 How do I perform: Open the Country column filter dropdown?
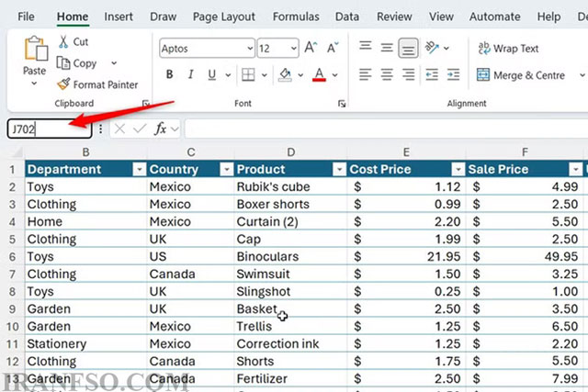pyautogui.click(x=227, y=170)
